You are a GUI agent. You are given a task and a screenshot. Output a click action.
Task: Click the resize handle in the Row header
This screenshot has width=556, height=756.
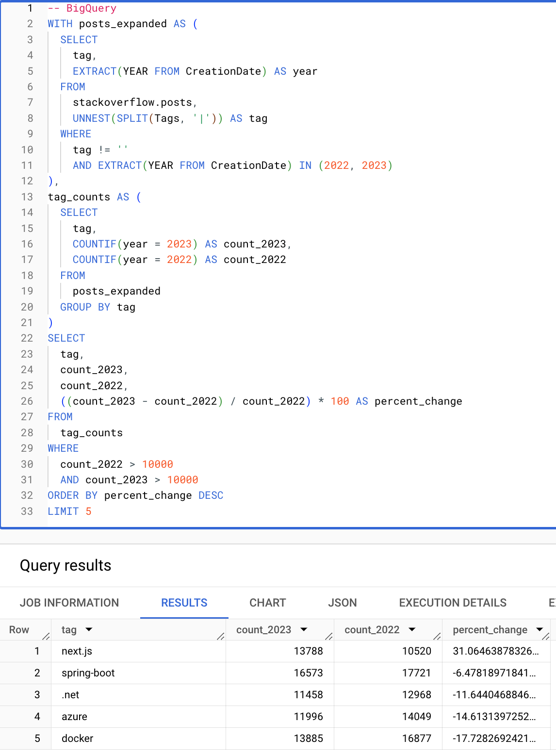(45, 637)
